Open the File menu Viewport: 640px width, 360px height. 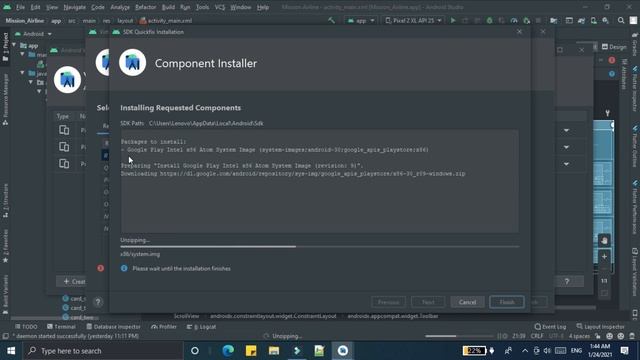20,7
